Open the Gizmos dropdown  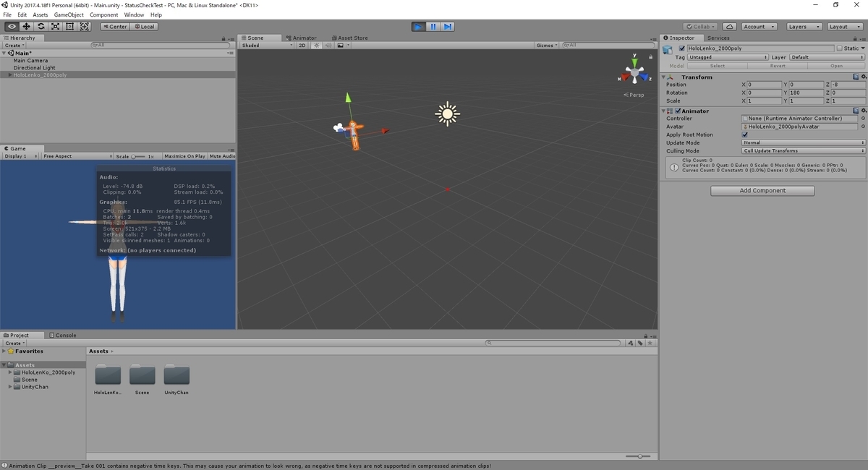547,45
